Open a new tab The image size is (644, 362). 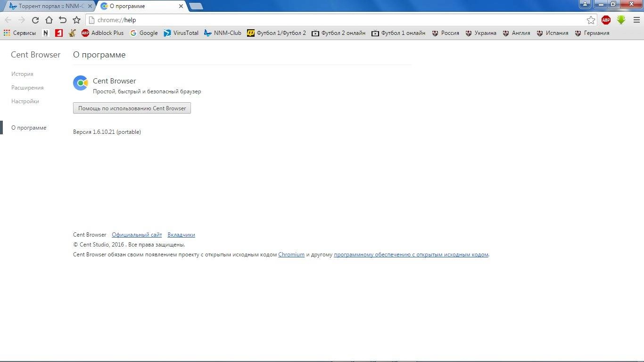pos(196,6)
